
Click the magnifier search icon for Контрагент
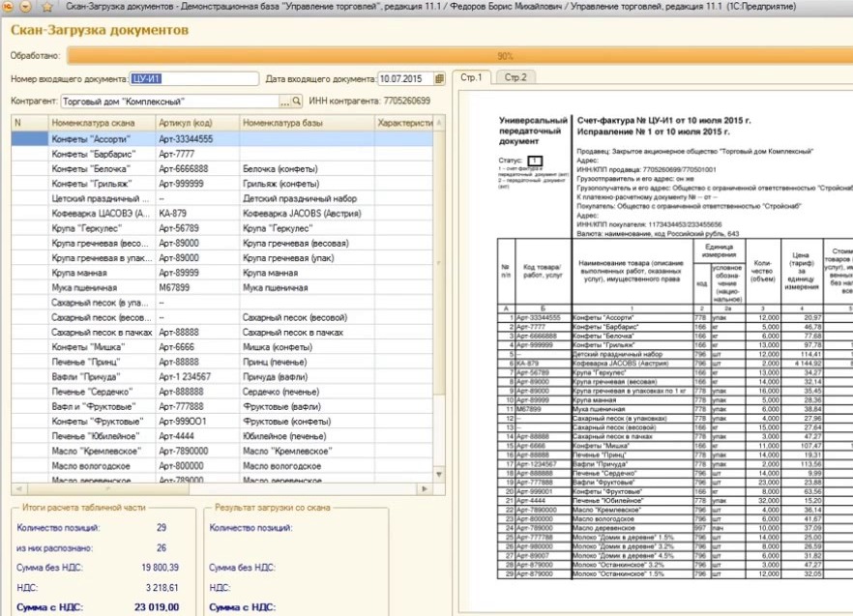click(x=297, y=102)
